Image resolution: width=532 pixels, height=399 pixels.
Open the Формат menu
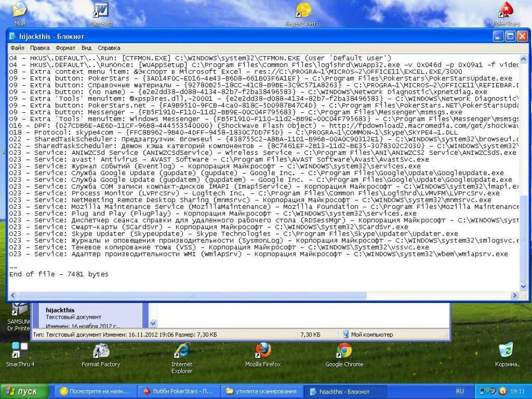pos(65,48)
